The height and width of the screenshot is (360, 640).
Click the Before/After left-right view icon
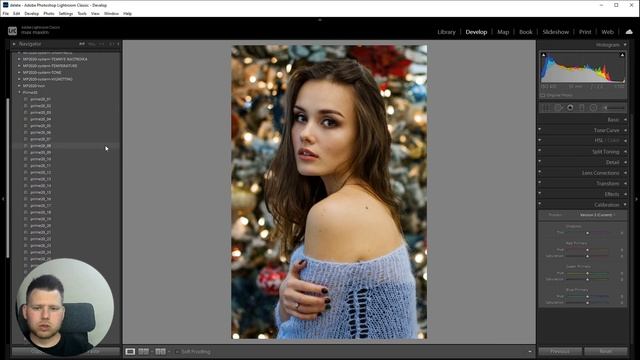point(143,351)
